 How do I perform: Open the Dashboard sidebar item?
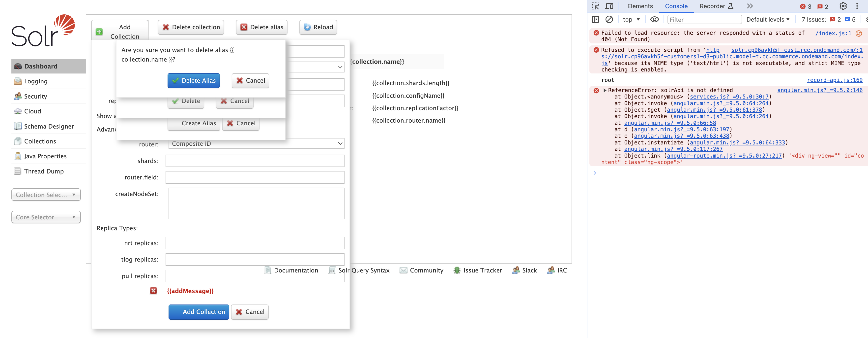coord(49,66)
